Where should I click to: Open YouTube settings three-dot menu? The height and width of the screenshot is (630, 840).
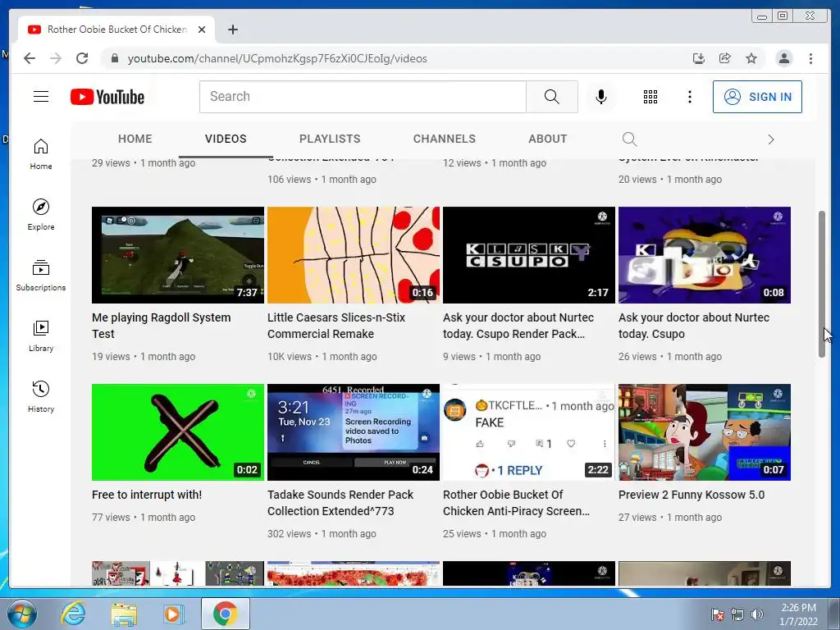[x=689, y=97]
